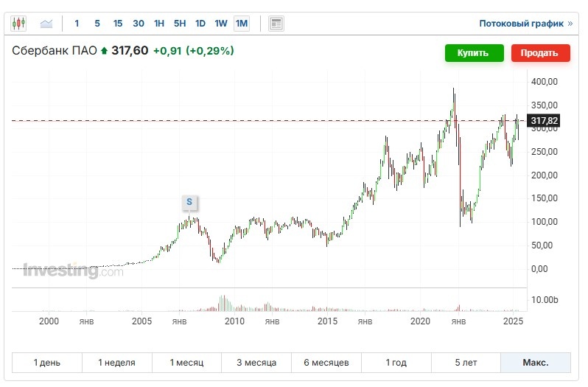Click the 200,00 price axis label

coord(544,175)
